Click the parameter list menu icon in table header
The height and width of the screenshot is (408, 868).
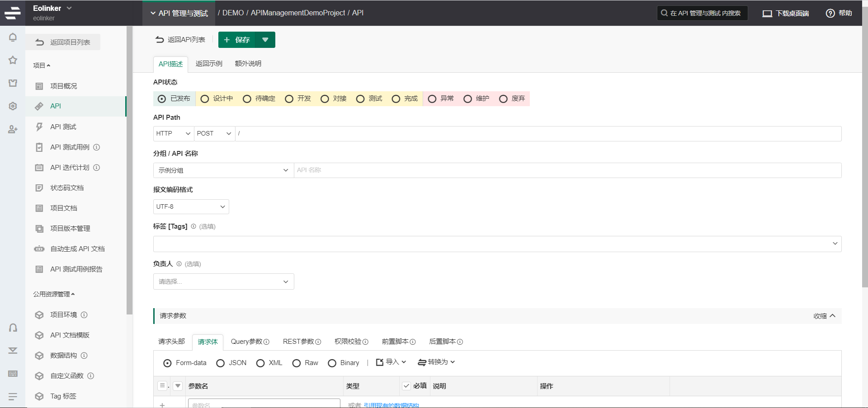coord(162,385)
